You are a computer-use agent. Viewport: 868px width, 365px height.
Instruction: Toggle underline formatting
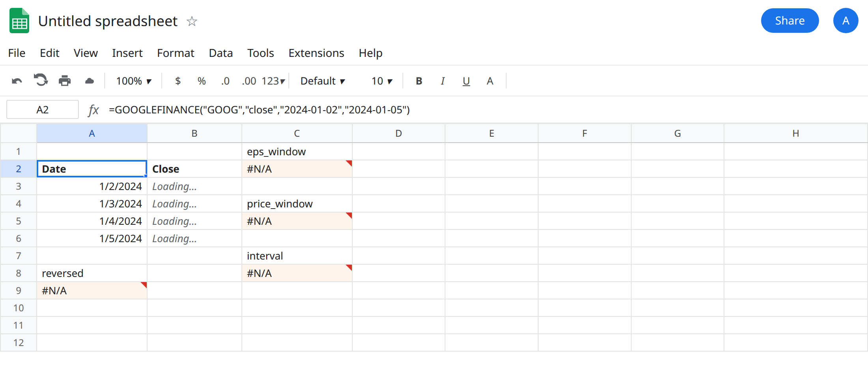[466, 81]
